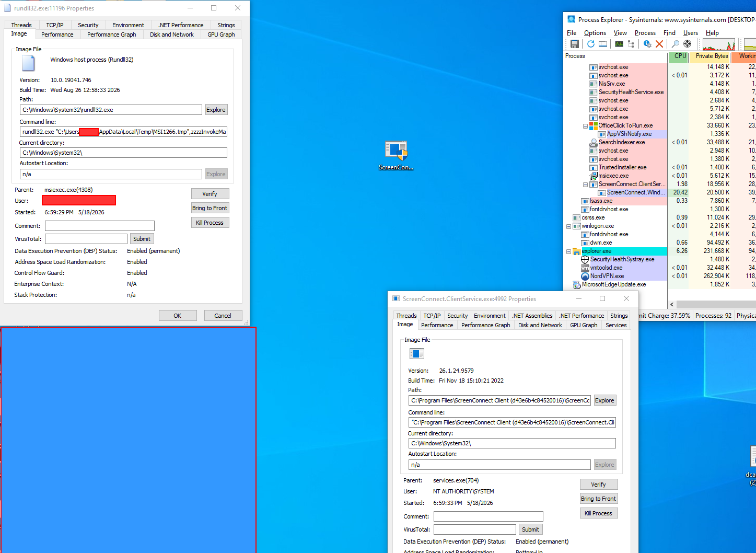Viewport: 756px width, 553px height.
Task: Click the Comment field in rundll32 Properties
Action: [x=100, y=226]
